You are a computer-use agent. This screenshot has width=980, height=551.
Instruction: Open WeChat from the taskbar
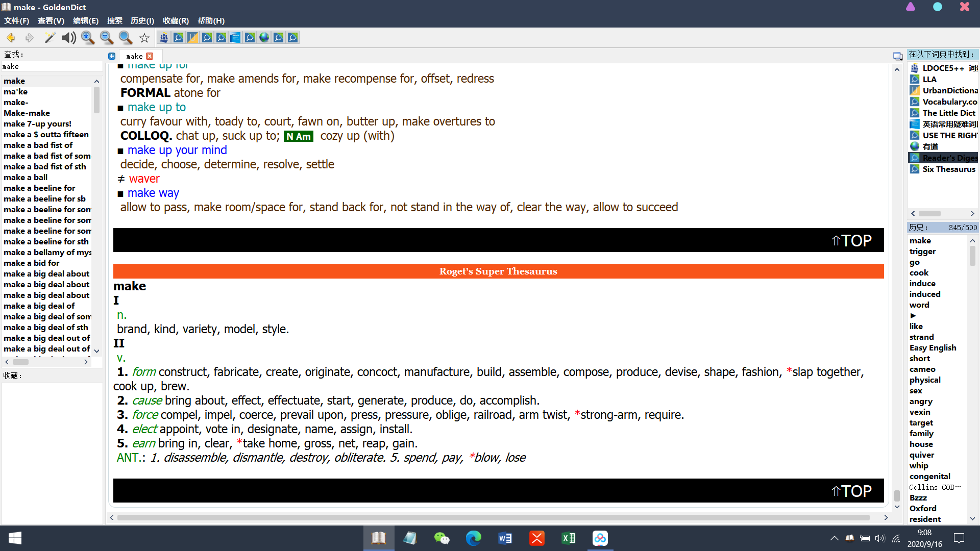442,538
